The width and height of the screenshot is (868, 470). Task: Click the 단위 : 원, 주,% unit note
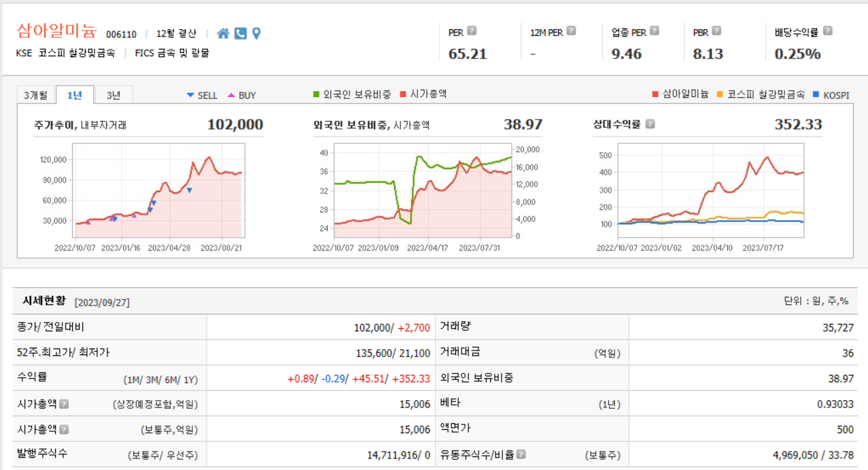[x=816, y=301]
